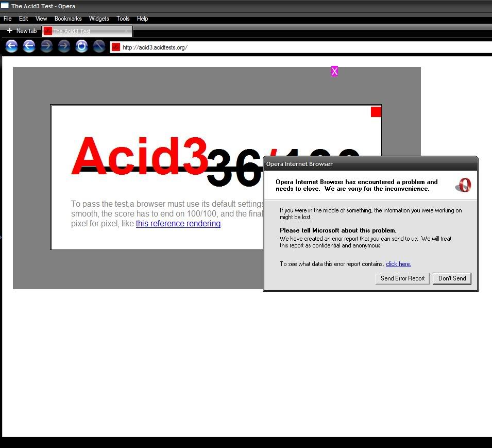492x448 pixels.
Task: Click Send Error Report button
Action: (402, 278)
